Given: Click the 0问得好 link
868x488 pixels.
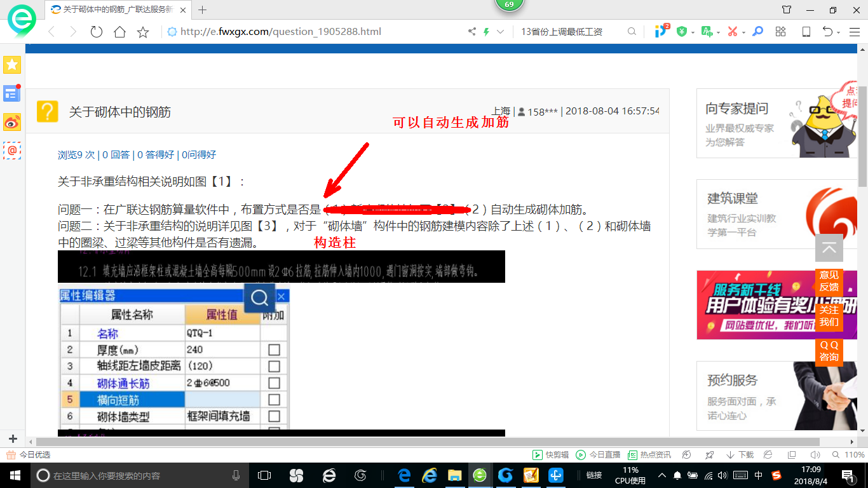Looking at the screenshot, I should [x=199, y=154].
